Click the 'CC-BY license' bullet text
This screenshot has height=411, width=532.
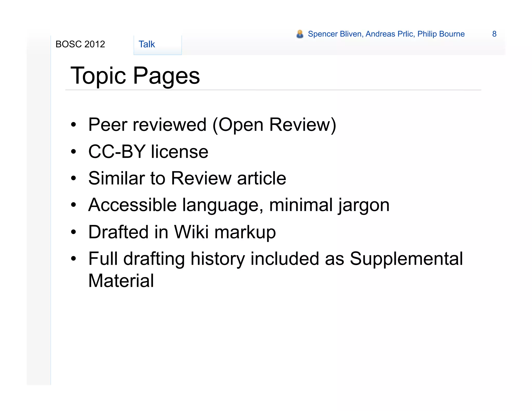(148, 151)
